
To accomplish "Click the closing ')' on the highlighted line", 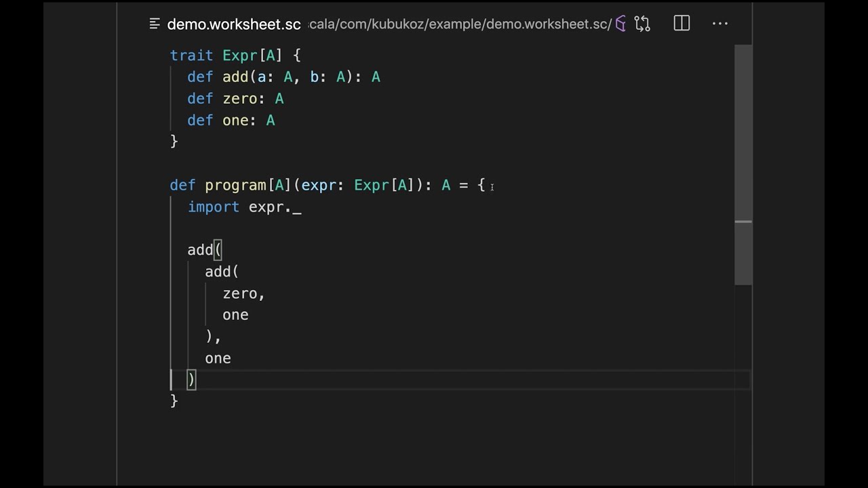I will [x=191, y=380].
